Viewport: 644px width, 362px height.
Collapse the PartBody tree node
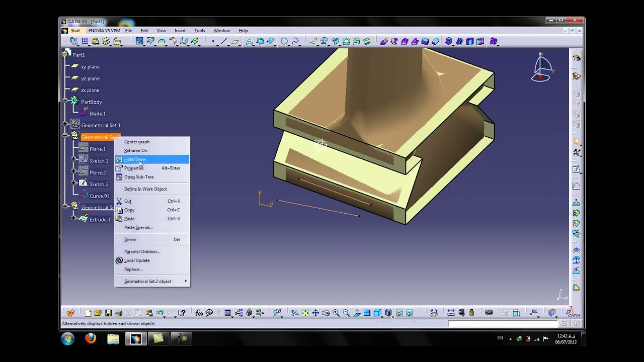coord(65,101)
